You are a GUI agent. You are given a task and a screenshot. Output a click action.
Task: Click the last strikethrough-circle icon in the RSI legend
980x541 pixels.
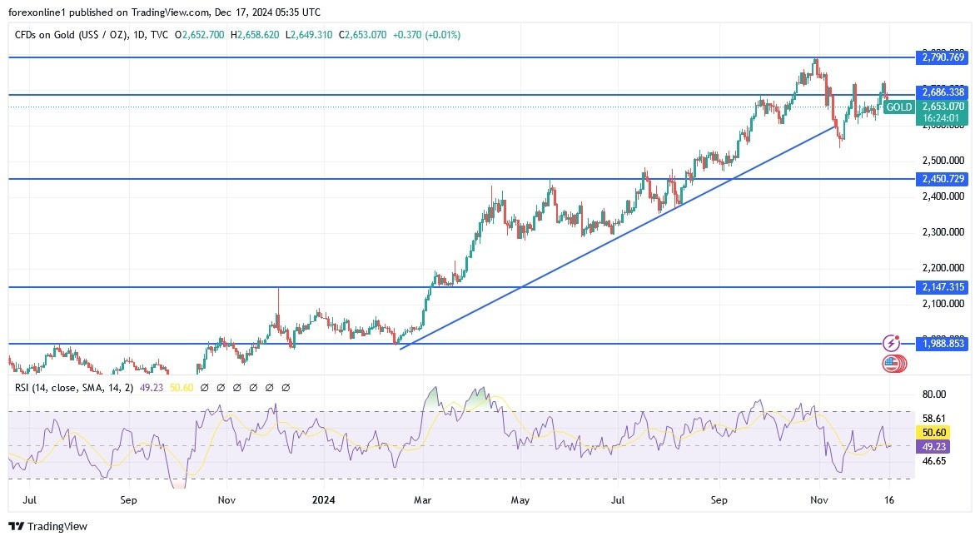point(285,388)
